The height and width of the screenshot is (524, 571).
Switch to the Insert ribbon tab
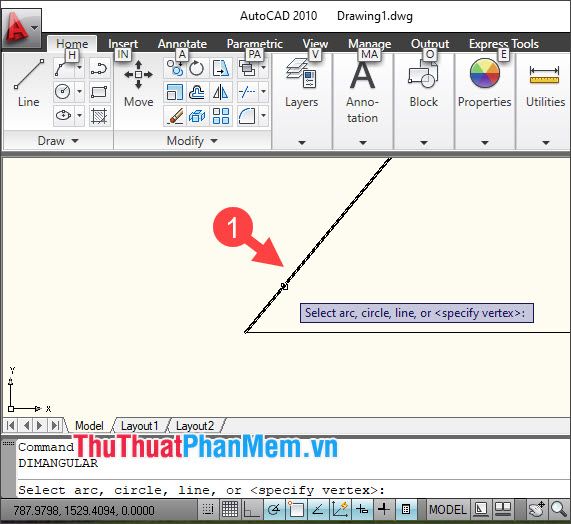[x=123, y=44]
